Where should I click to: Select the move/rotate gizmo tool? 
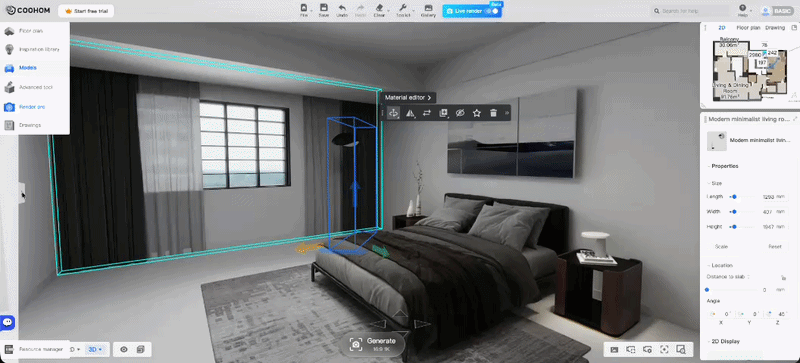pyautogui.click(x=393, y=113)
